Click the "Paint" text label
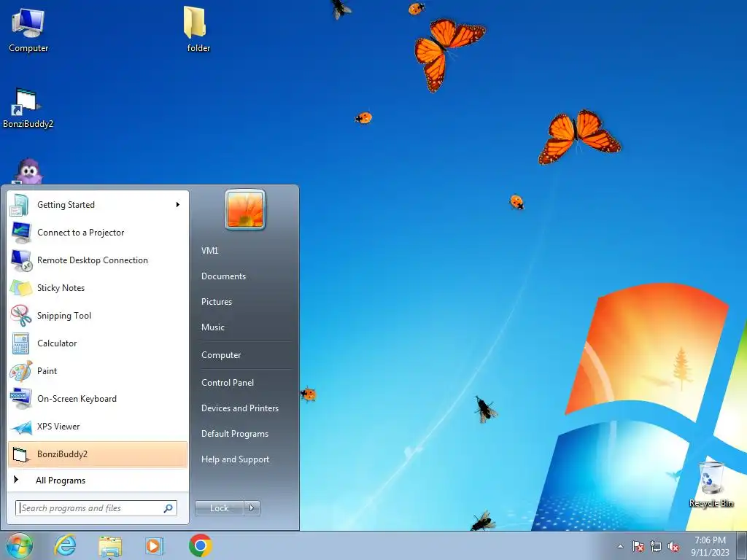The width and height of the screenshot is (747, 560). 47,371
